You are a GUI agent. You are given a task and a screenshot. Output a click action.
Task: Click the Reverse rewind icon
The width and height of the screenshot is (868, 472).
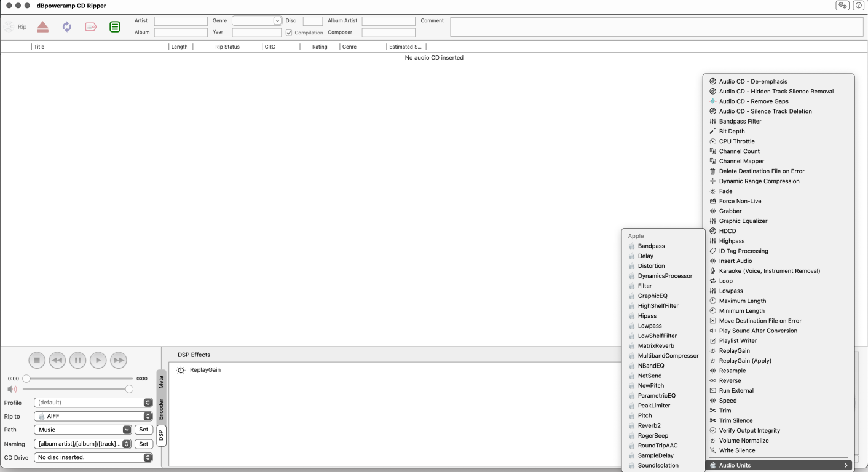[713, 380]
